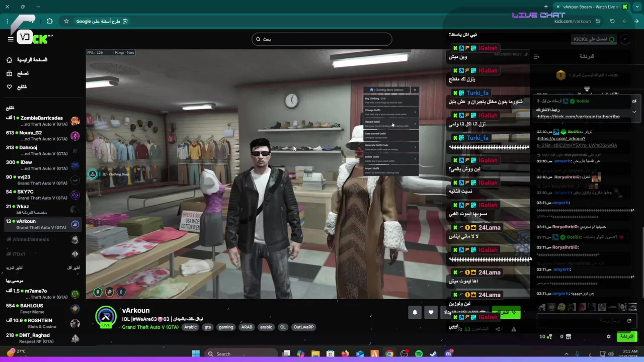Open 7rkaz channel in sidebar
This screenshot has width=644, height=362.
tap(43, 210)
